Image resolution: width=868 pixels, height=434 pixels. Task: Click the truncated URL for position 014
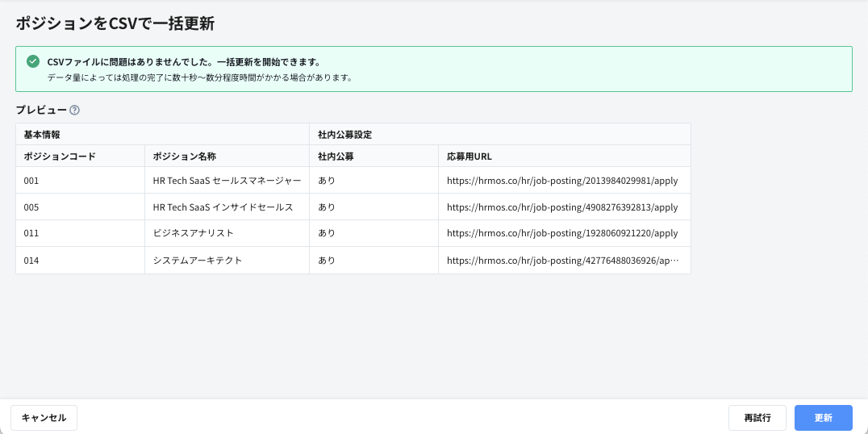(x=562, y=261)
